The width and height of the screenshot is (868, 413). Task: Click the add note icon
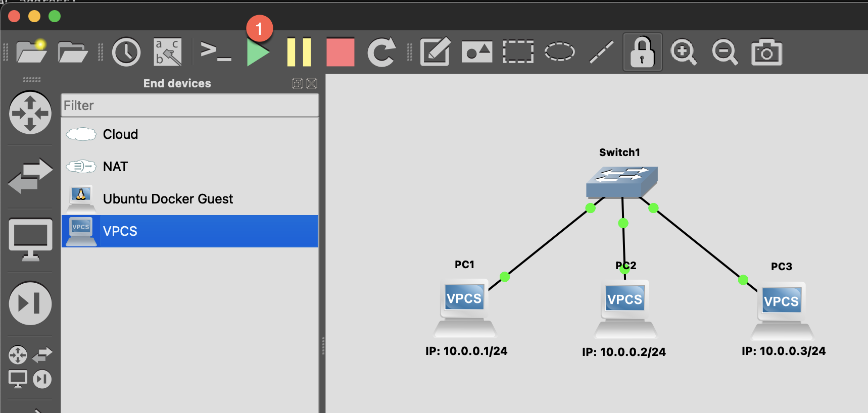pos(435,52)
